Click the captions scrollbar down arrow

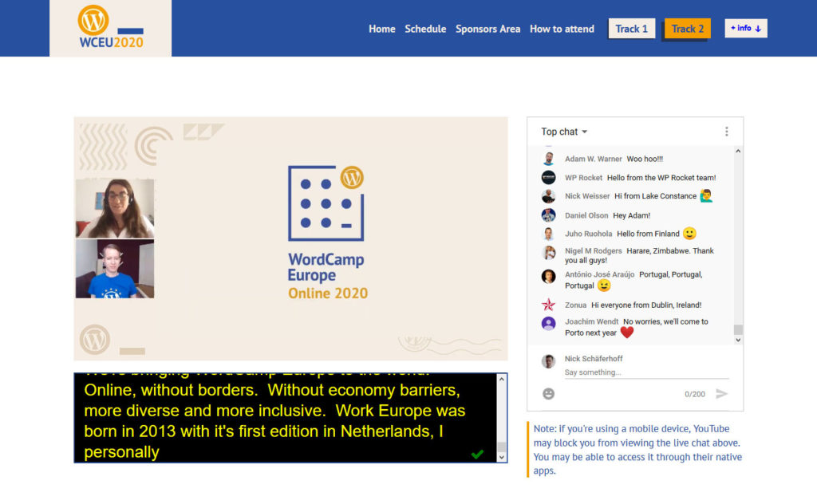[501, 458]
